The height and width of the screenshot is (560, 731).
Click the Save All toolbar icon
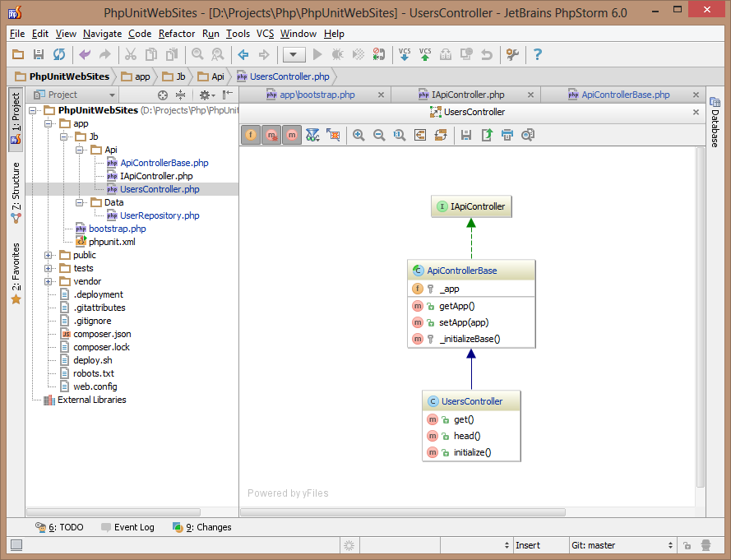coord(39,54)
